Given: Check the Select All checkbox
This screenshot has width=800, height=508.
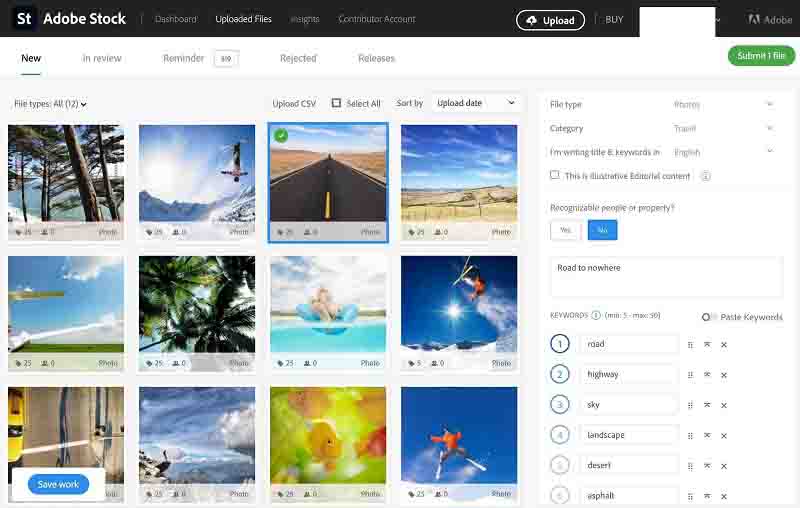Looking at the screenshot, I should click(337, 103).
